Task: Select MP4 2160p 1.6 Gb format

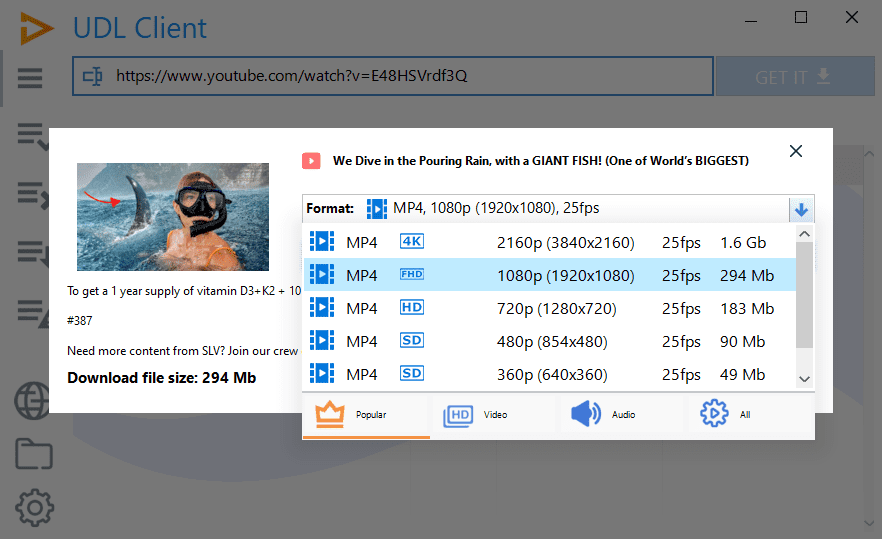Action: pos(550,242)
